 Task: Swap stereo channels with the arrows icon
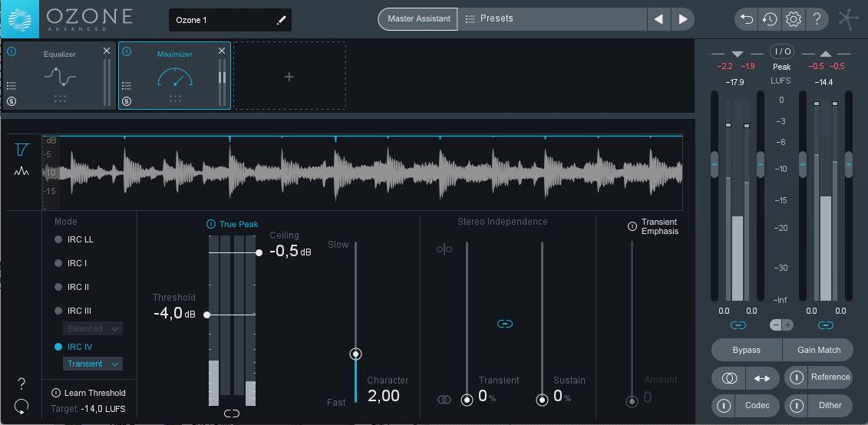[x=762, y=378]
